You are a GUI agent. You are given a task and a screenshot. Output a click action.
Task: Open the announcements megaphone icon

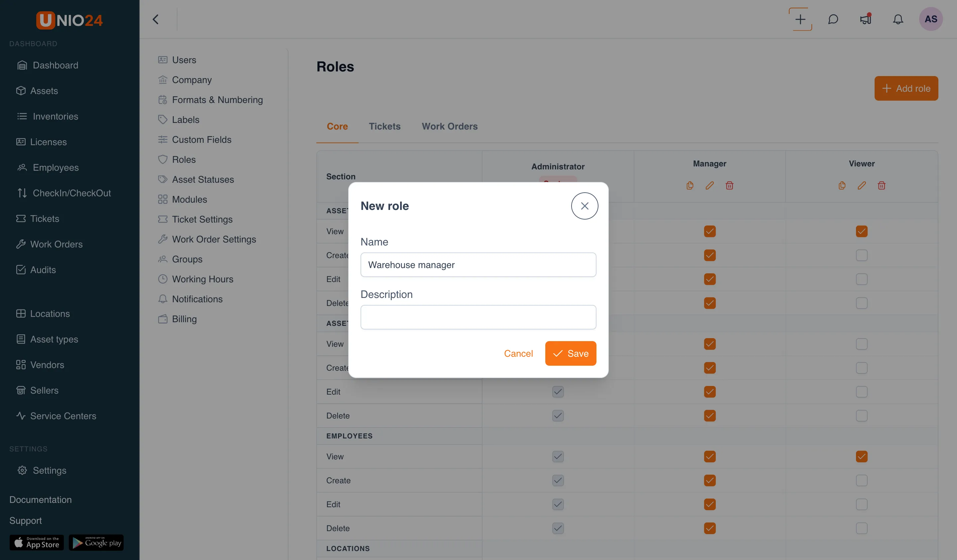866,19
